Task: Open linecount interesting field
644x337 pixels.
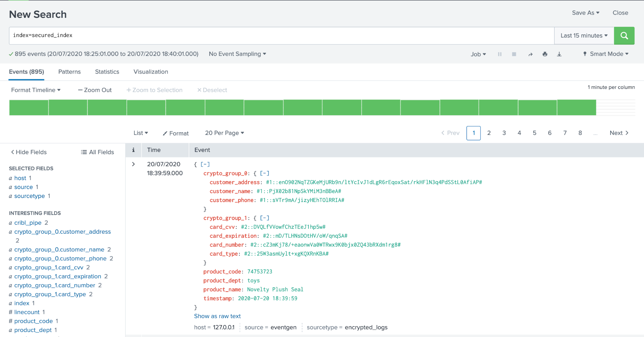Action: tap(27, 312)
